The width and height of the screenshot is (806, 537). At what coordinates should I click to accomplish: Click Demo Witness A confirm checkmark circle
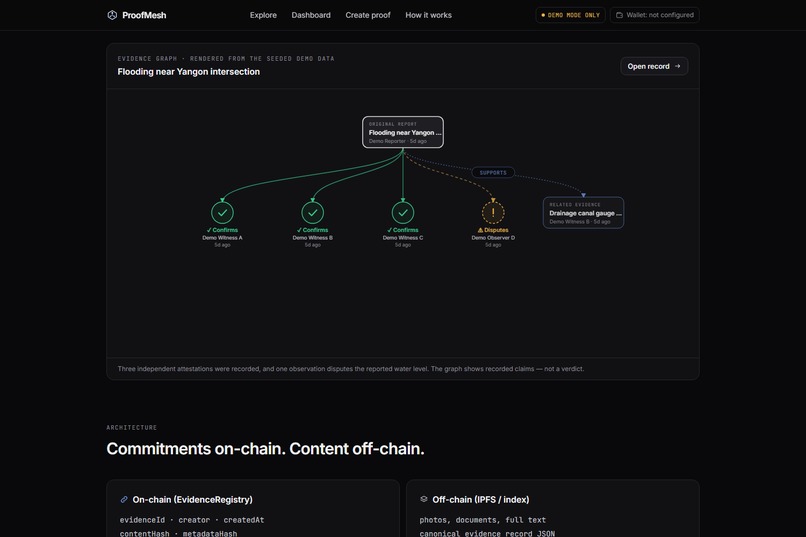(x=222, y=212)
